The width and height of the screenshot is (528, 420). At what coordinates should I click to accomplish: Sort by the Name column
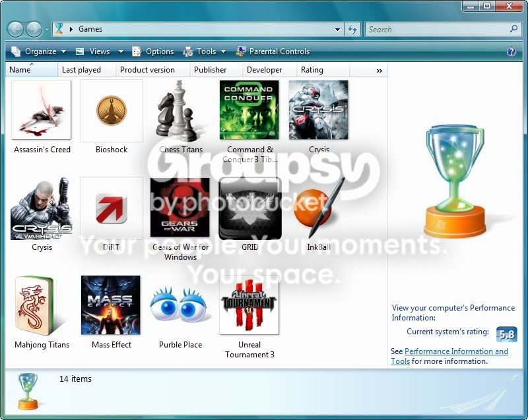(x=32, y=70)
